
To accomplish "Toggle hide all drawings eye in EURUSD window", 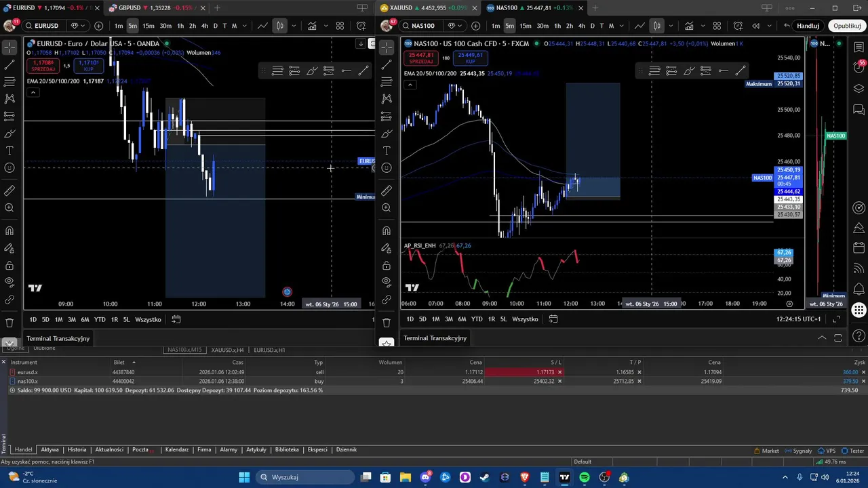I will [9, 282].
